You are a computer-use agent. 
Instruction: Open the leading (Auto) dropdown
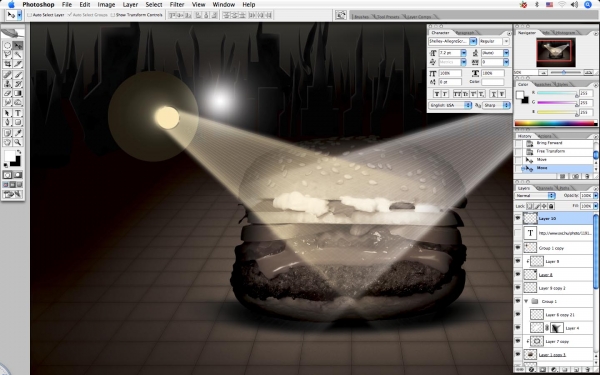(506, 53)
